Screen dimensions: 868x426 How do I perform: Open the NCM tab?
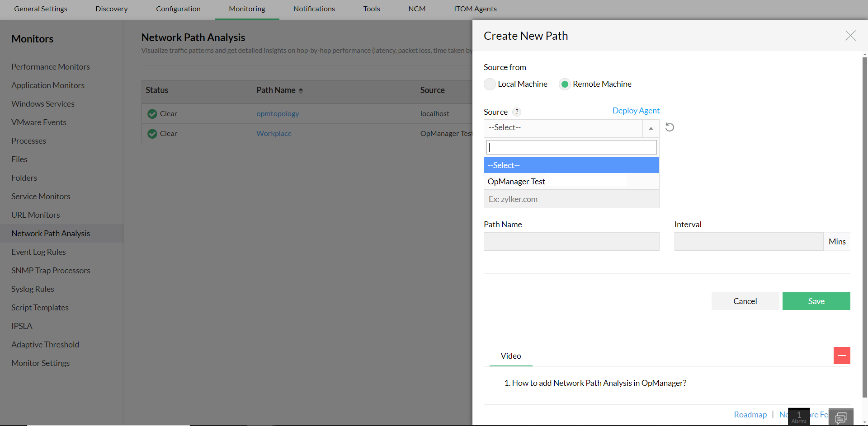[416, 9]
